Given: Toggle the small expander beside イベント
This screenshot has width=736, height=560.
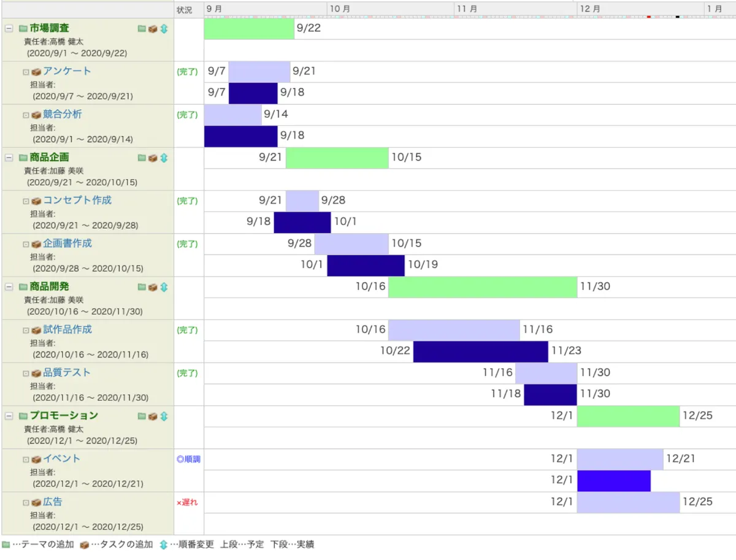Looking at the screenshot, I should point(26,459).
